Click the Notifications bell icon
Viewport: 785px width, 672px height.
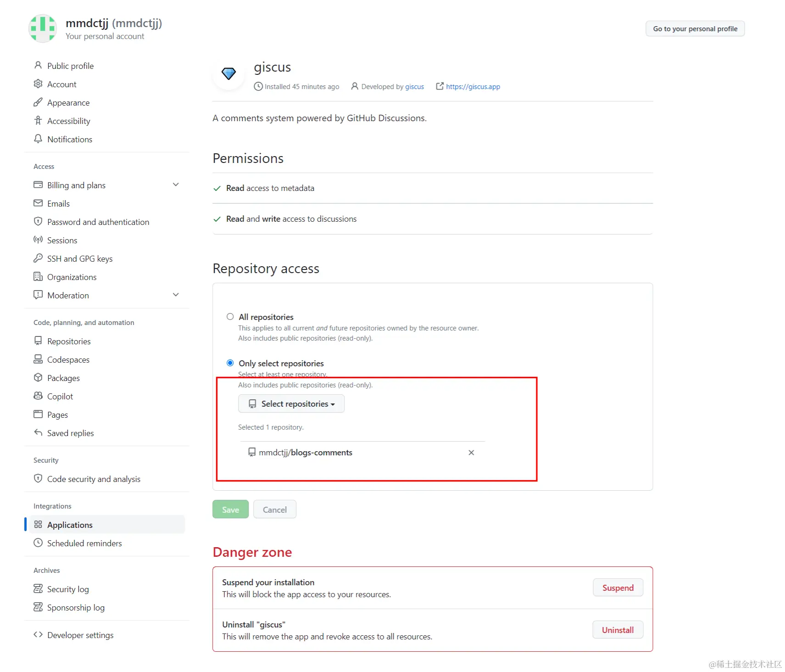pos(38,139)
